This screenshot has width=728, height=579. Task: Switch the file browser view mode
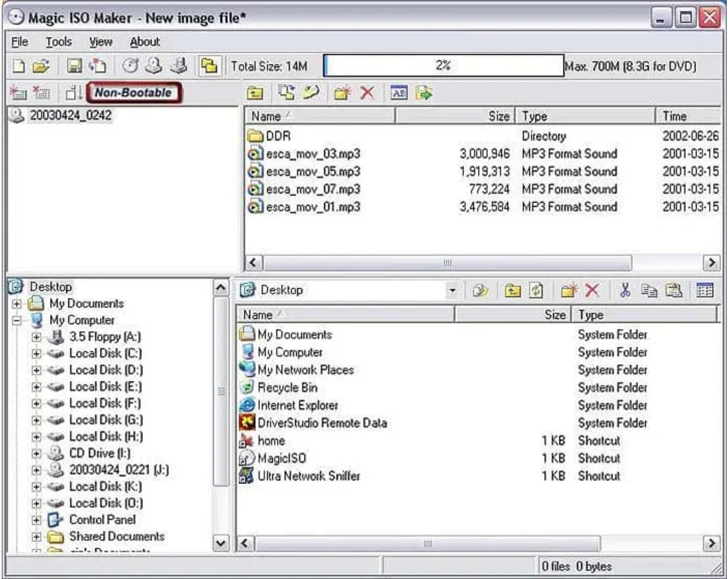703,290
